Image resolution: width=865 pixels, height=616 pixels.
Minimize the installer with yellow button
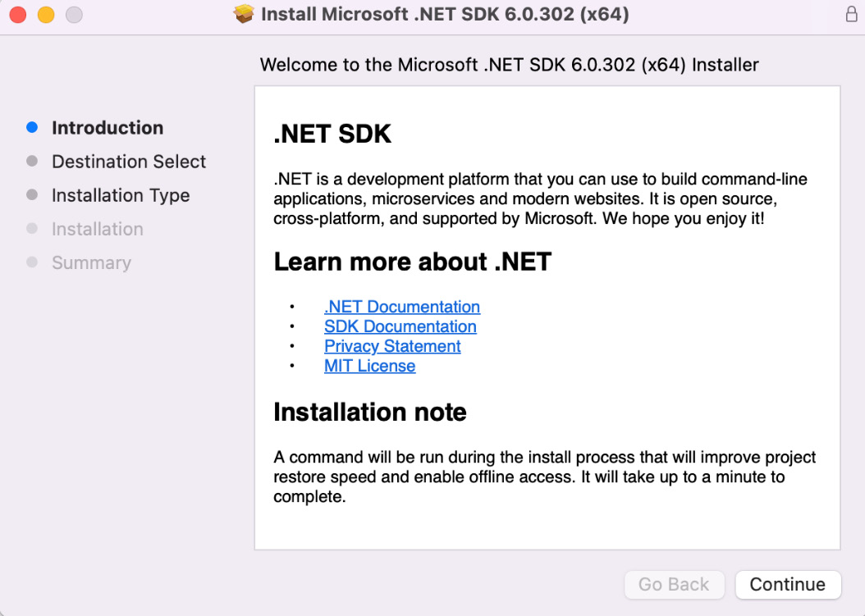click(46, 14)
